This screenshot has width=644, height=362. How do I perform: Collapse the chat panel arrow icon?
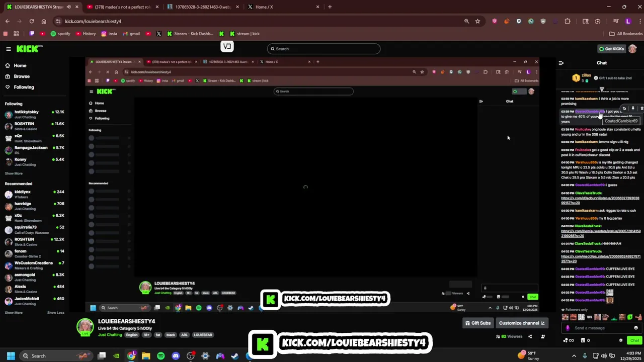tap(561, 63)
